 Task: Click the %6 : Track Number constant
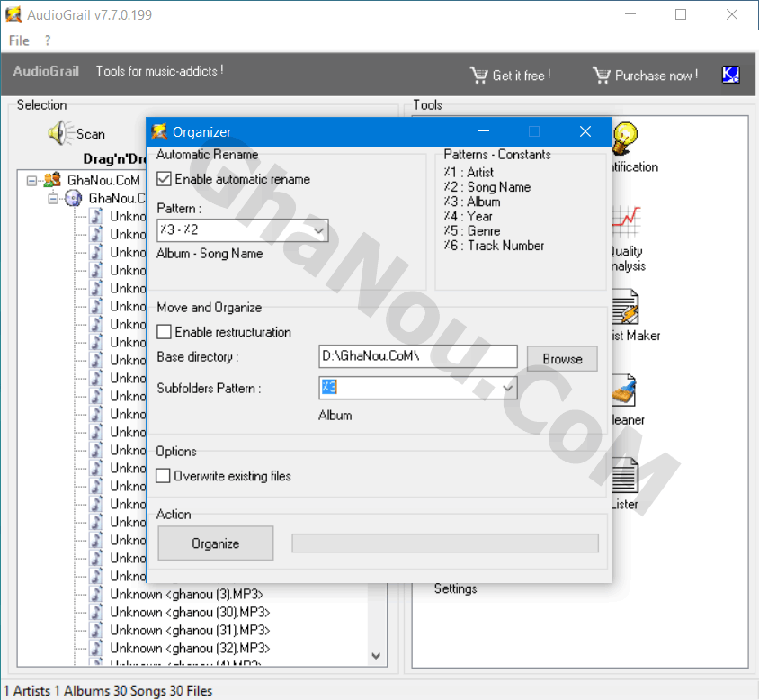point(494,246)
